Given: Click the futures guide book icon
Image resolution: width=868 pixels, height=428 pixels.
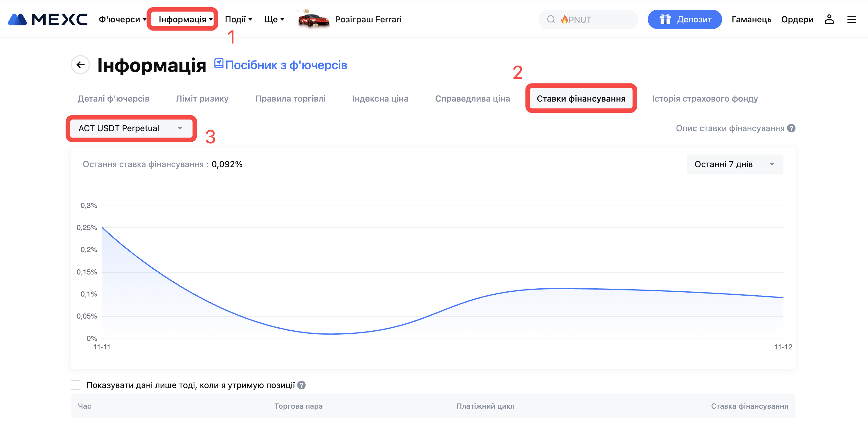Looking at the screenshot, I should point(219,63).
